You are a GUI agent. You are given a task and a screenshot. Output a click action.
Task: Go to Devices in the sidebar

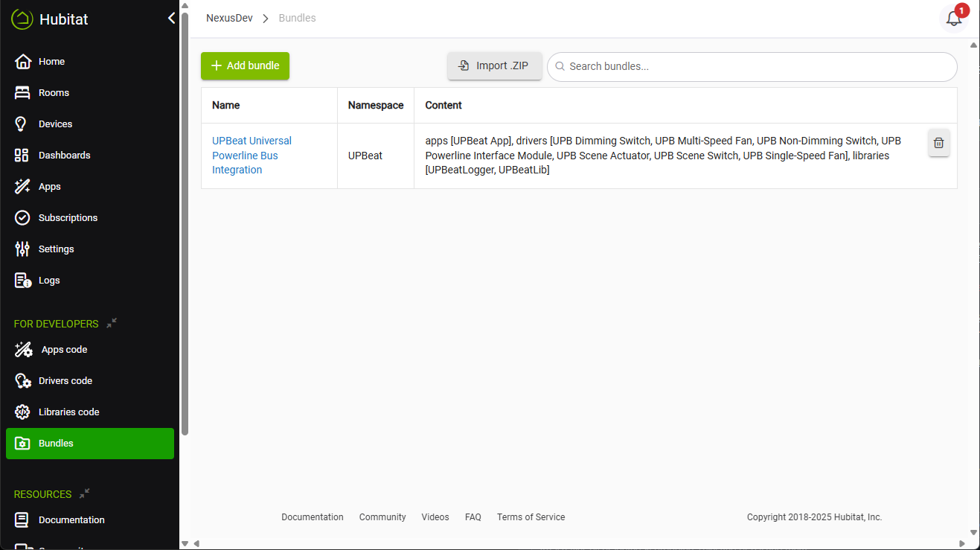tap(55, 124)
